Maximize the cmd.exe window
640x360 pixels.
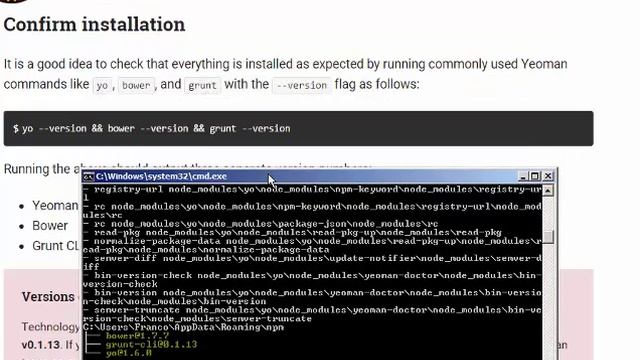pyautogui.click(x=535, y=176)
